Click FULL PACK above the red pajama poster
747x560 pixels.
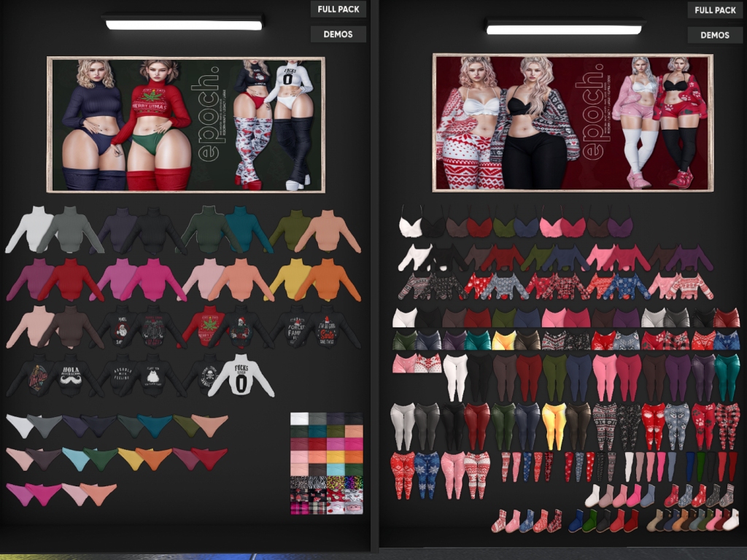click(715, 10)
